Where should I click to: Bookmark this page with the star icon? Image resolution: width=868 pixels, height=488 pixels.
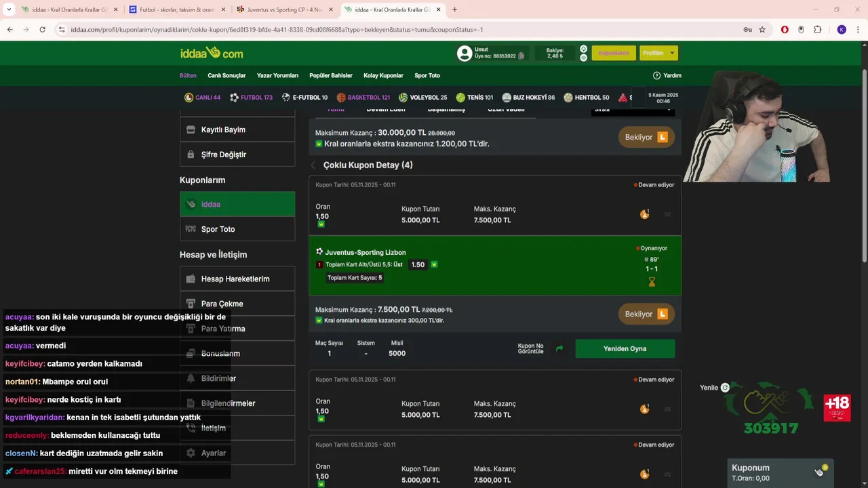pyautogui.click(x=762, y=30)
